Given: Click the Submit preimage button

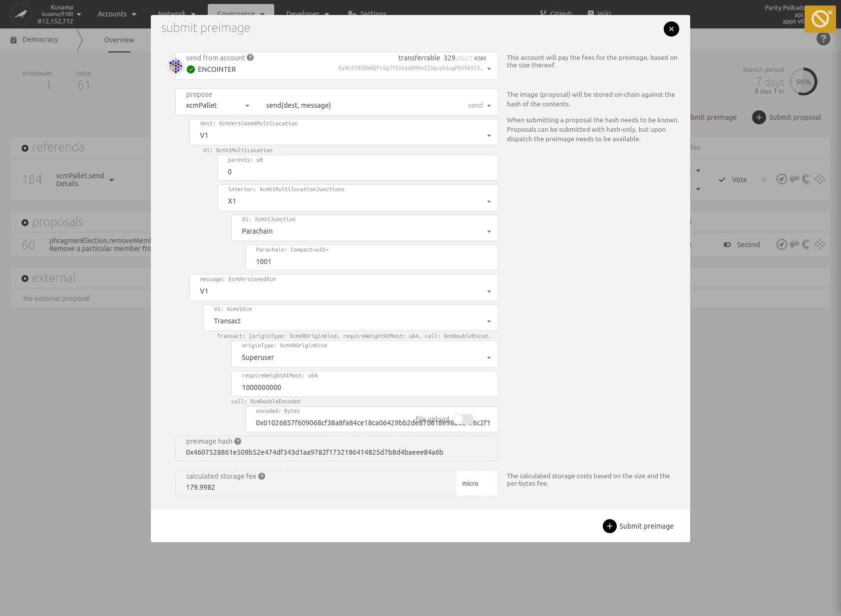Looking at the screenshot, I should [x=638, y=526].
